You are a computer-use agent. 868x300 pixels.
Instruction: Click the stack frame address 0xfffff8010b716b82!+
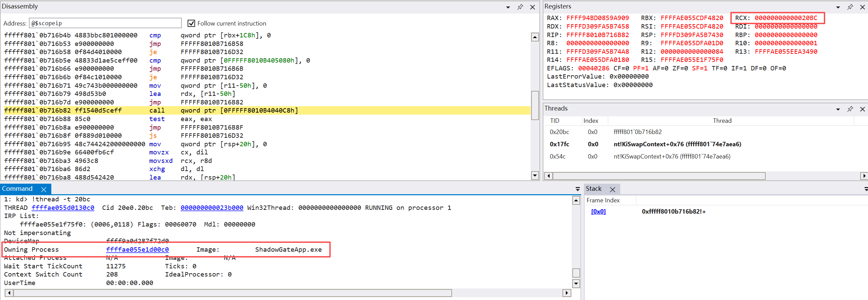coord(674,212)
